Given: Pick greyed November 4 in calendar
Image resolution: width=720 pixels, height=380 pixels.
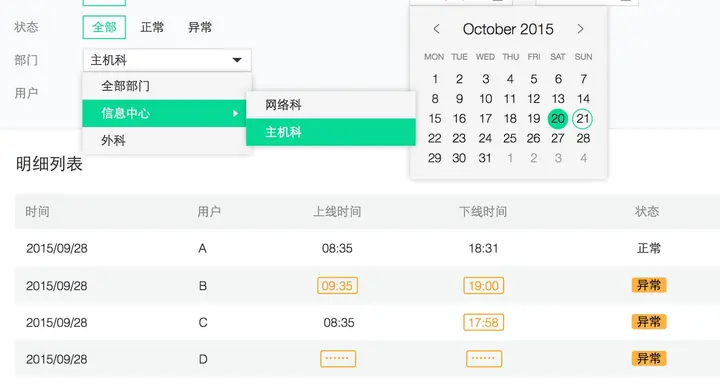Looking at the screenshot, I should pyautogui.click(x=583, y=158).
